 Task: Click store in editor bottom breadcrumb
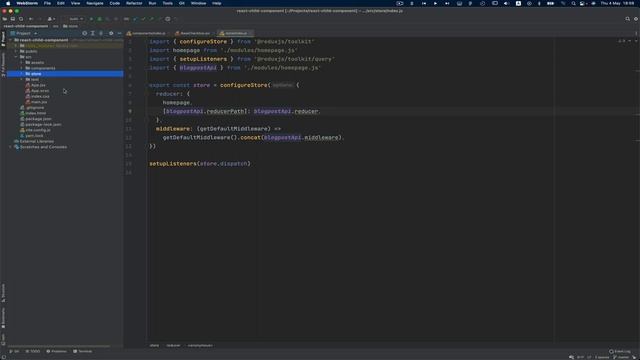154,345
